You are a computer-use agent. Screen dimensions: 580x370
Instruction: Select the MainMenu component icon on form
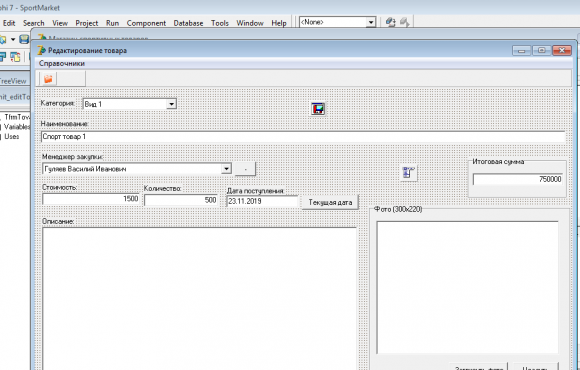[x=409, y=173]
